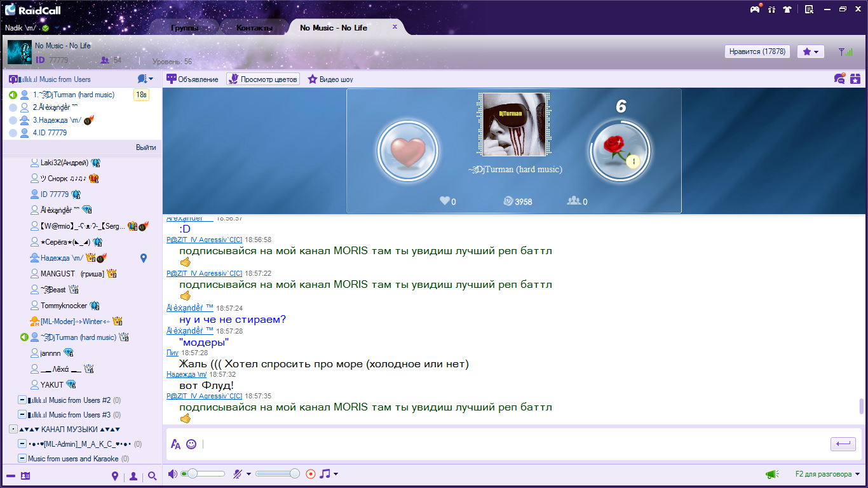Open the Видео шоу feature

[330, 79]
